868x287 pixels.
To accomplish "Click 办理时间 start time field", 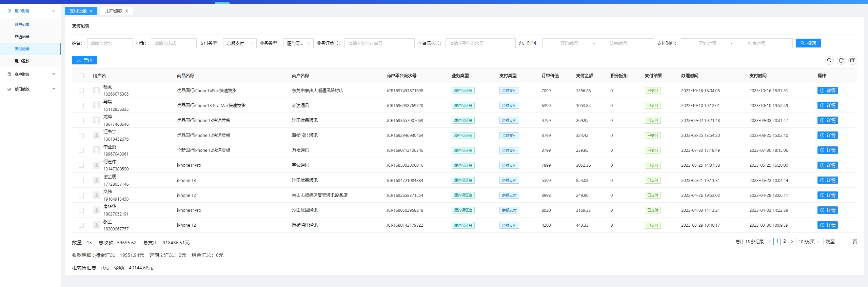I will click(x=569, y=43).
